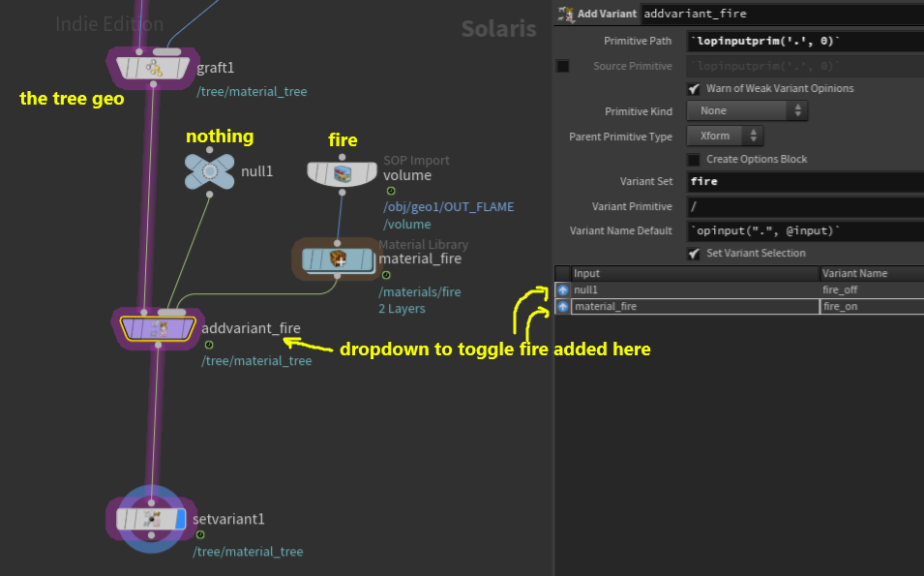Viewport: 924px width, 576px height.
Task: Disable Warn of Weak Variant Opinions
Action: (x=694, y=89)
